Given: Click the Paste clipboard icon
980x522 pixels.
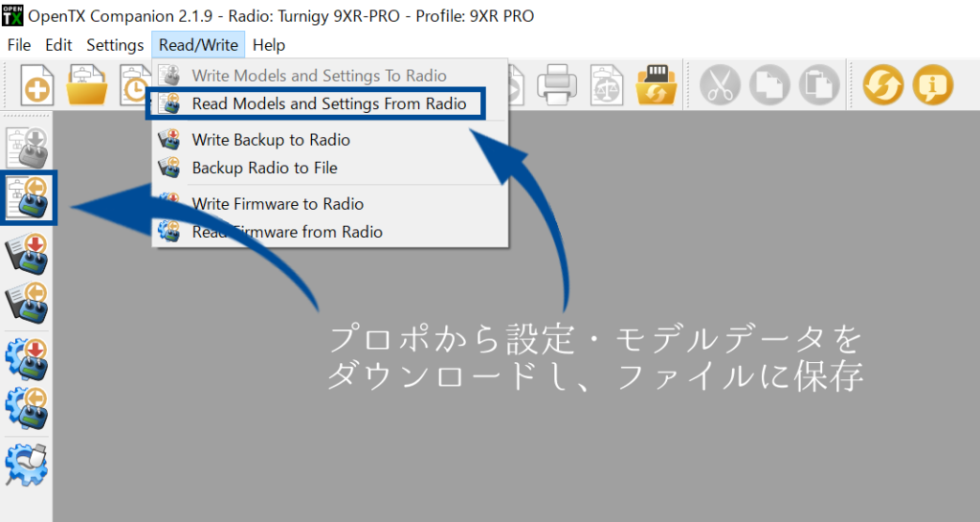Looking at the screenshot, I should tap(819, 84).
